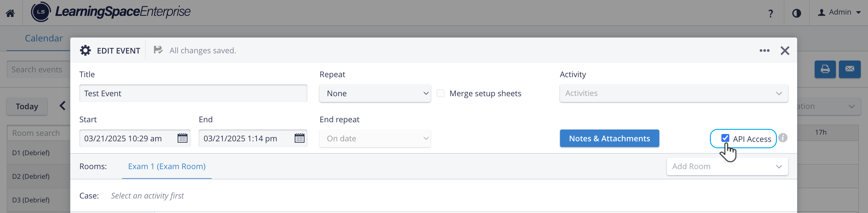Open the Activities dropdown
This screenshot has height=213, width=868.
click(x=674, y=93)
